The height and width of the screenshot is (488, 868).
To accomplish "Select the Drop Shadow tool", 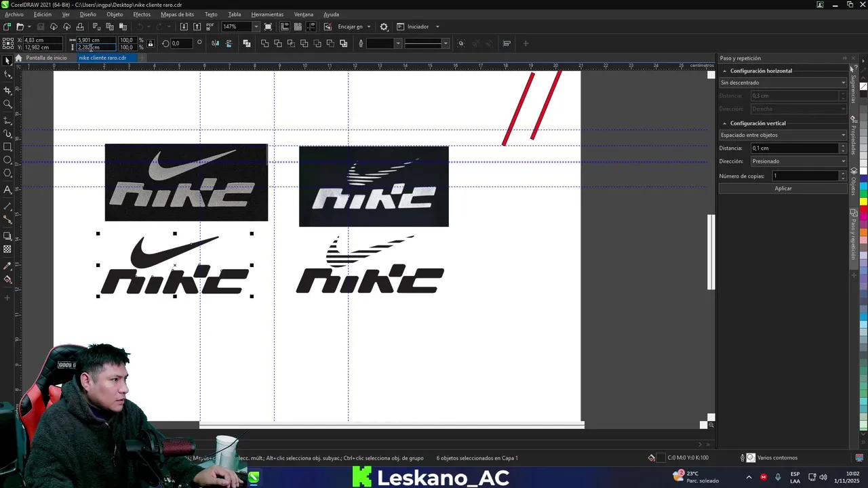I will pos(7,236).
